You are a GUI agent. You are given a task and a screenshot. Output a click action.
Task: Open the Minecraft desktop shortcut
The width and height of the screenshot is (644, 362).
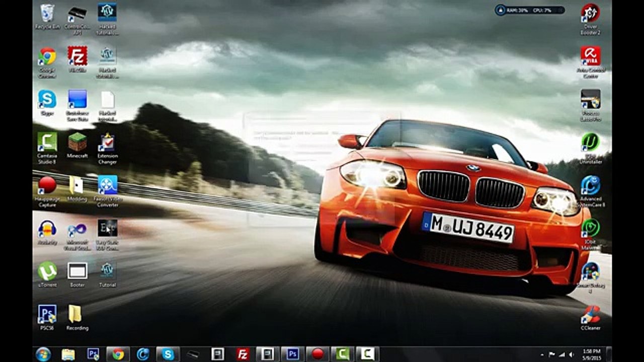coord(77,143)
